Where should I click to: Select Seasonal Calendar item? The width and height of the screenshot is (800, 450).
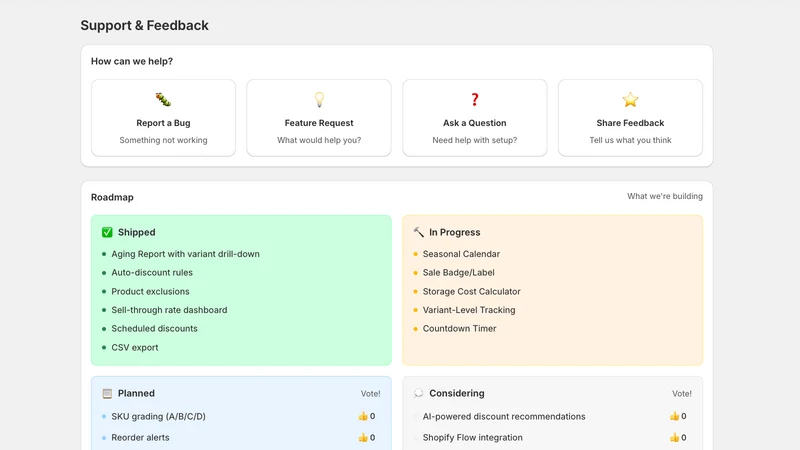point(461,254)
